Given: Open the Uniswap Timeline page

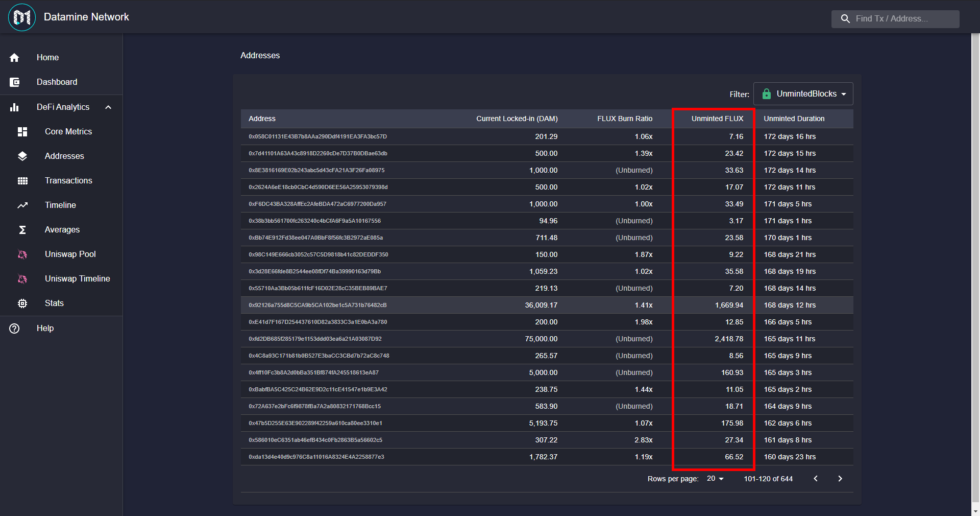Looking at the screenshot, I should [x=61, y=279].
